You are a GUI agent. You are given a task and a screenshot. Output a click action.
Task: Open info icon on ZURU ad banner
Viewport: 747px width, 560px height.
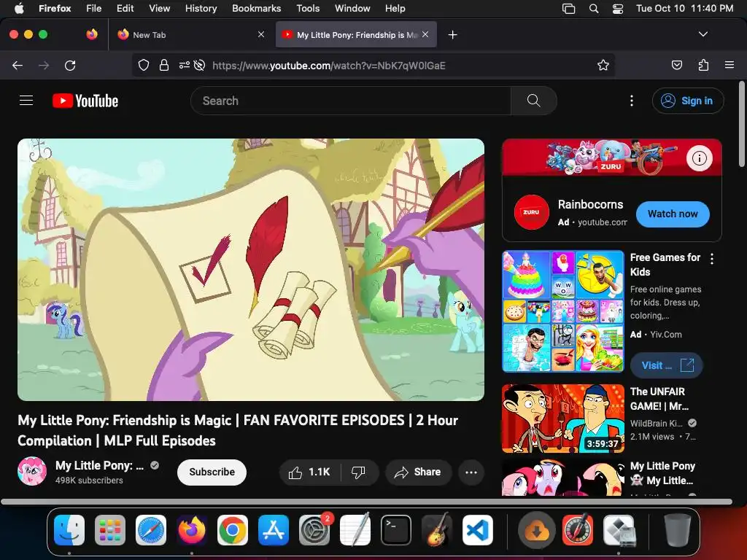tap(700, 158)
